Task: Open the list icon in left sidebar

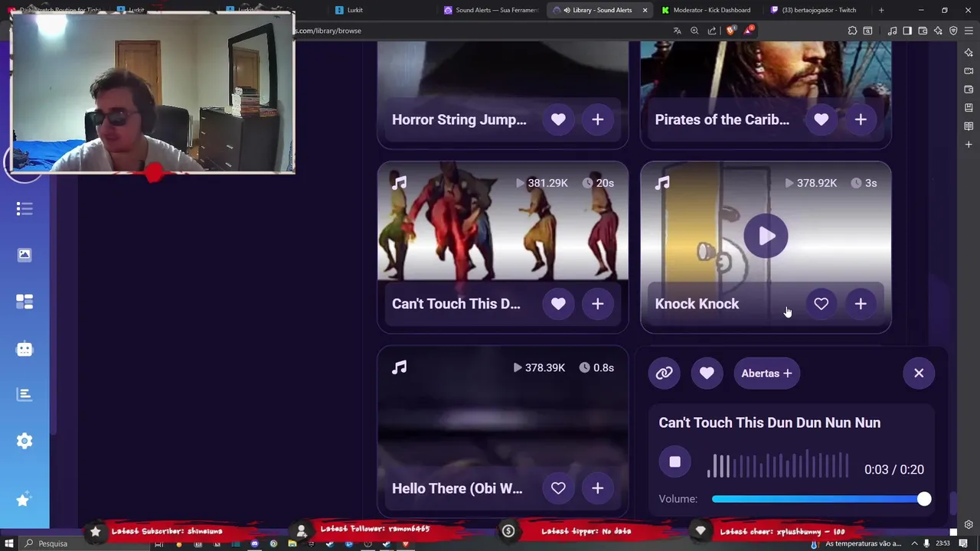Action: (x=24, y=209)
